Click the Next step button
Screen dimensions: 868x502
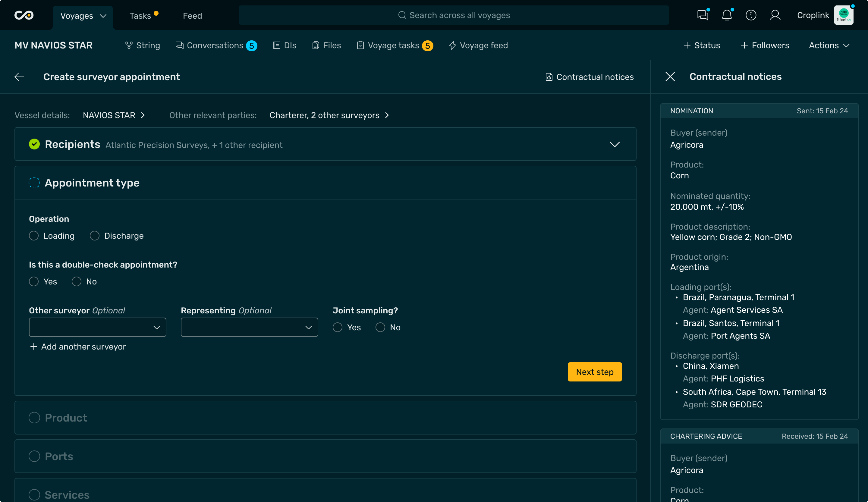pos(595,372)
